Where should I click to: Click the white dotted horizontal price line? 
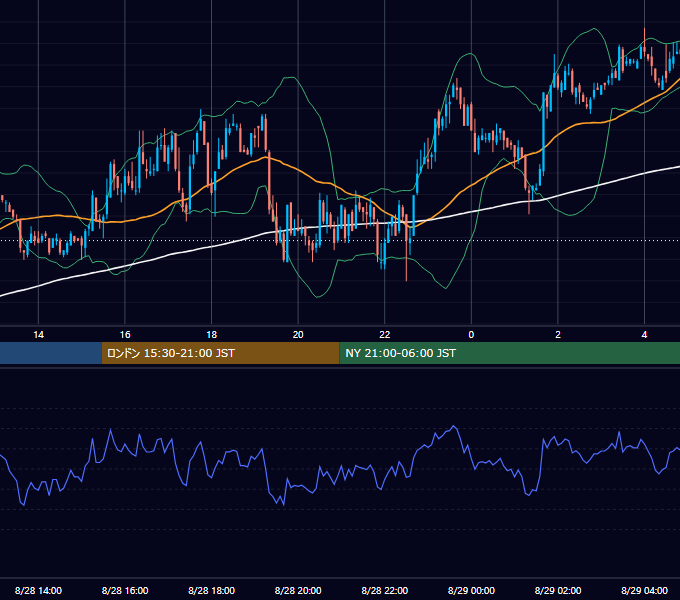[x=340, y=240]
